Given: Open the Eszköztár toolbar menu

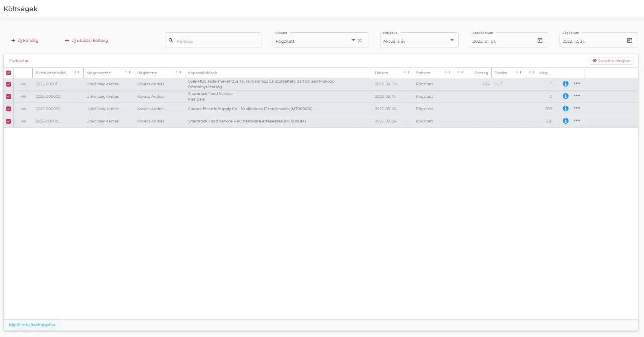Looking at the screenshot, I should coord(19,61).
